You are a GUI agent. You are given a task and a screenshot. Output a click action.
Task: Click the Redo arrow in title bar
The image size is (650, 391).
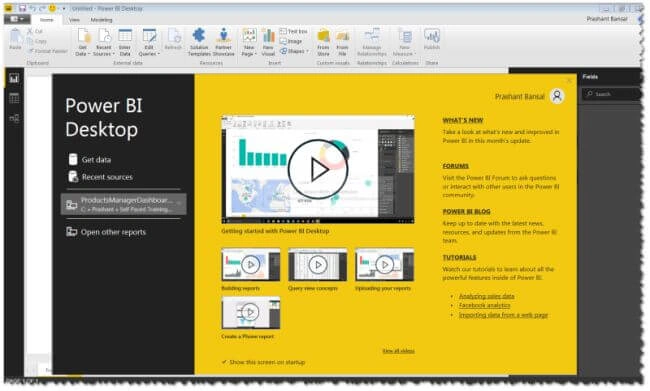click(42, 8)
